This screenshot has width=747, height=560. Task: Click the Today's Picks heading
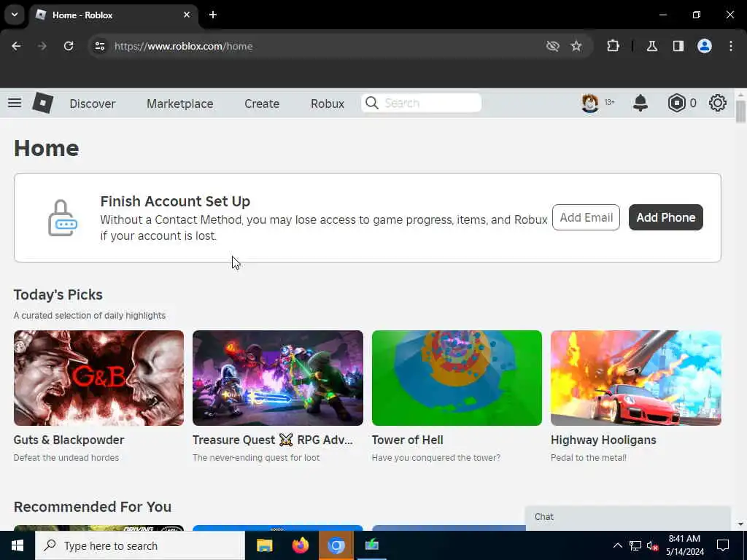pos(58,295)
